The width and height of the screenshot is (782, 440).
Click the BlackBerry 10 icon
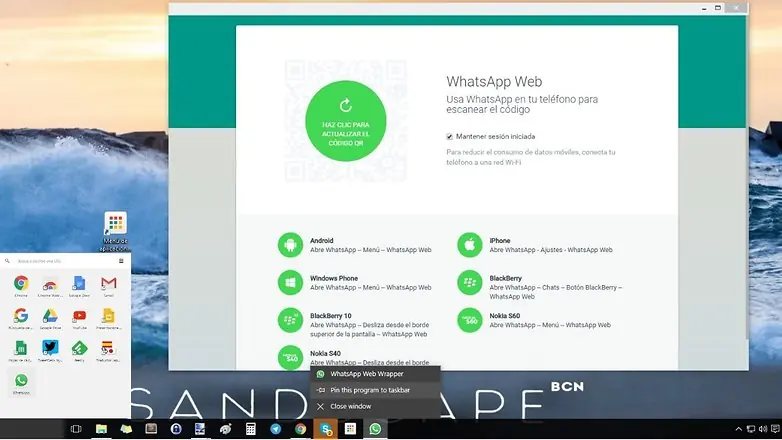click(290, 320)
